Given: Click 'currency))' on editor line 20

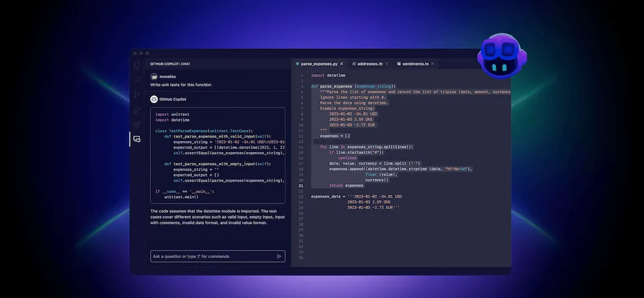Looking at the screenshot, I should [377, 180].
